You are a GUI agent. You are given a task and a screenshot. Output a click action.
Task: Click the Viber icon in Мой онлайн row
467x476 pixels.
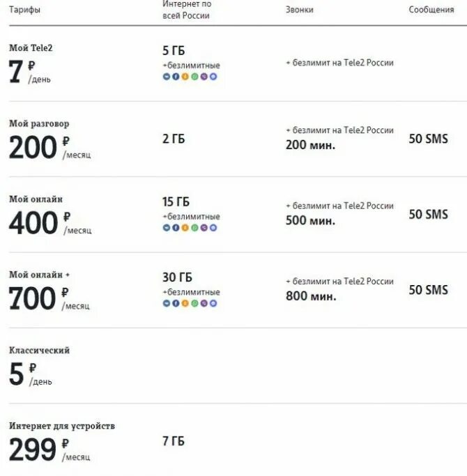pyautogui.click(x=204, y=228)
